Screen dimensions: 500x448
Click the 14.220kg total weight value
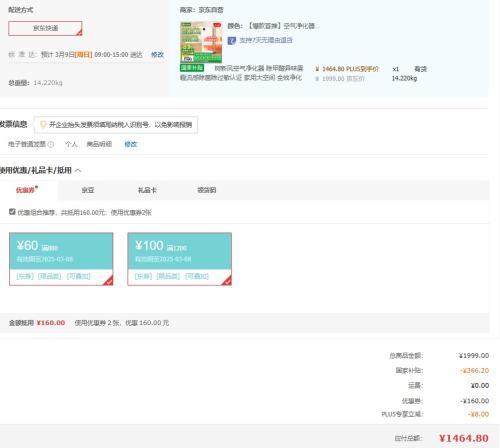pos(48,83)
